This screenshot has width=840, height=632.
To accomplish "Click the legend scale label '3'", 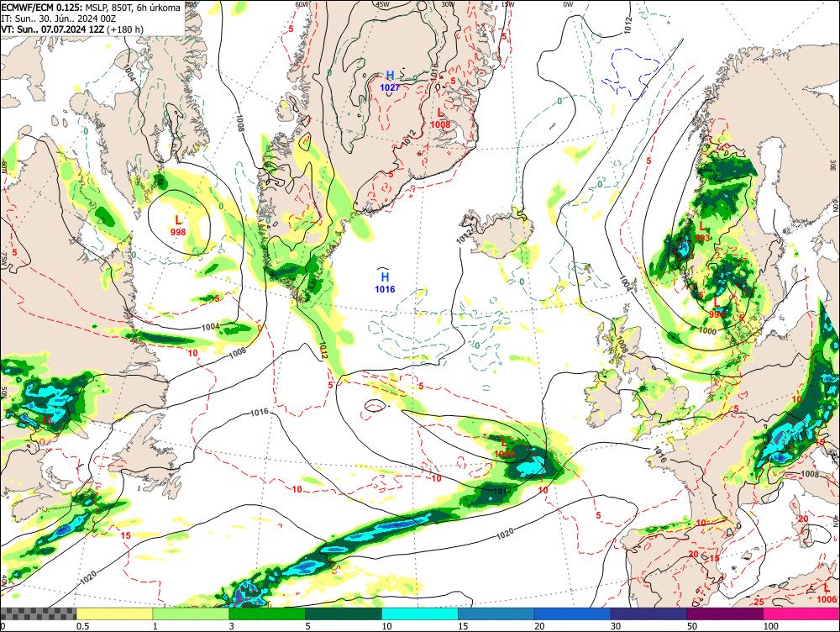I will pos(232,626).
